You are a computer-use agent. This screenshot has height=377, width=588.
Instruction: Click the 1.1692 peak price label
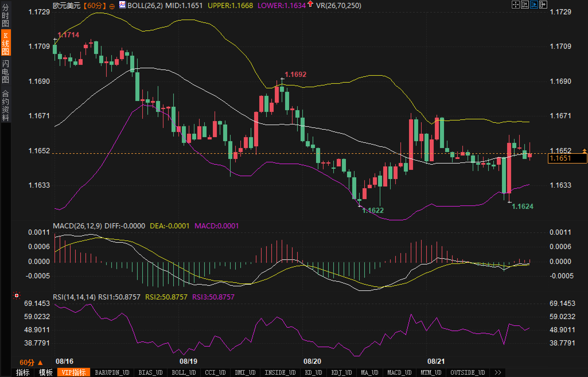pyautogui.click(x=295, y=74)
